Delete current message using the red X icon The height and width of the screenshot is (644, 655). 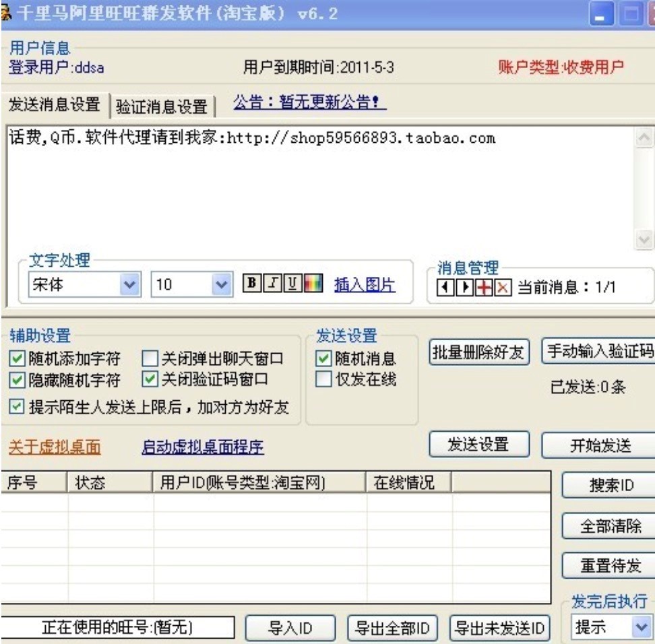pos(502,284)
